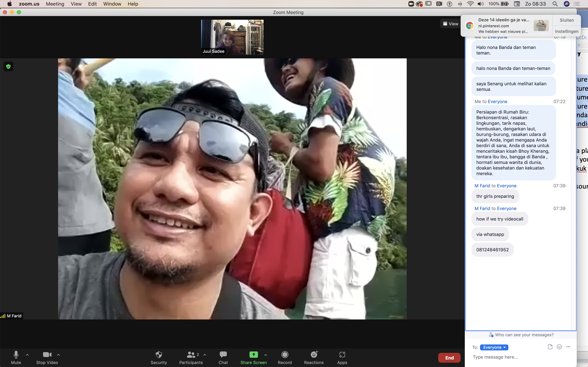588x367 pixels.
Task: Click the red End button
Action: pos(449,358)
